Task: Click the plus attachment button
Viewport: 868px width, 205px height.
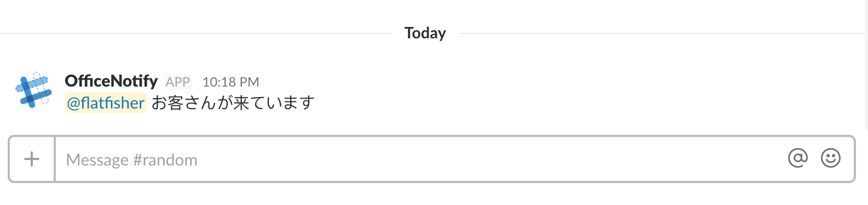Action: click(32, 159)
